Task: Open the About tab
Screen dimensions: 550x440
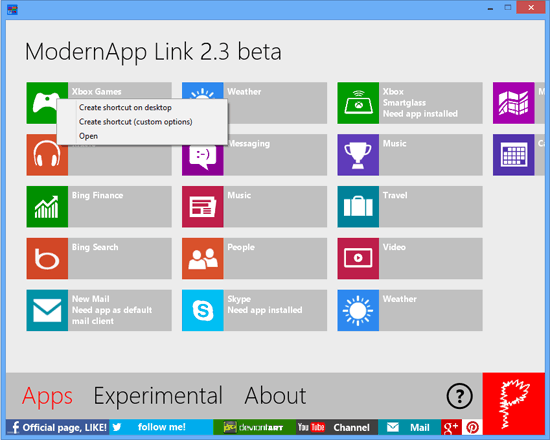Action: 275,396
